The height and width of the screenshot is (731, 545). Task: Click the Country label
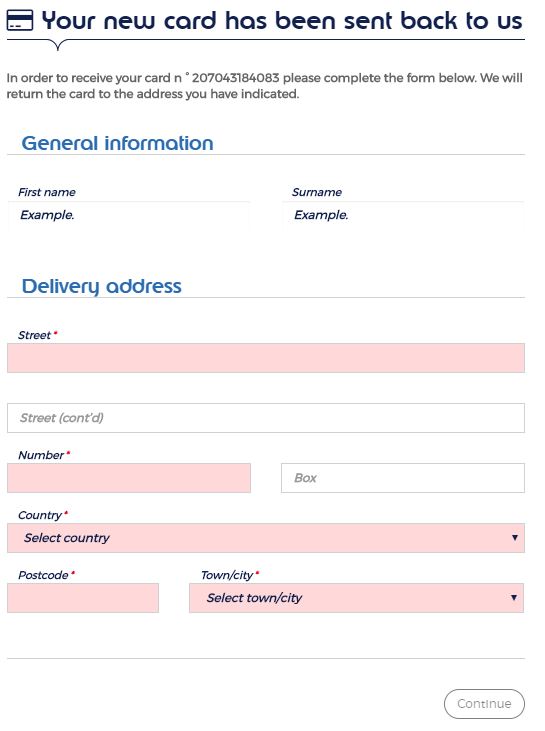(x=40, y=515)
